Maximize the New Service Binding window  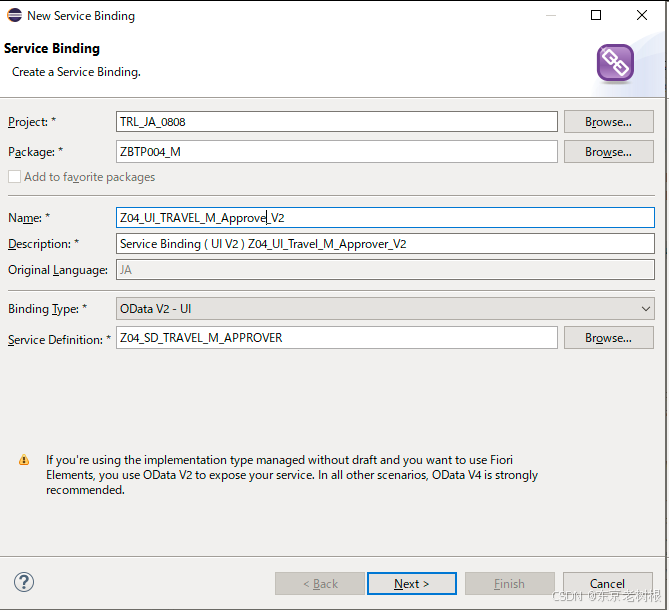click(x=596, y=15)
